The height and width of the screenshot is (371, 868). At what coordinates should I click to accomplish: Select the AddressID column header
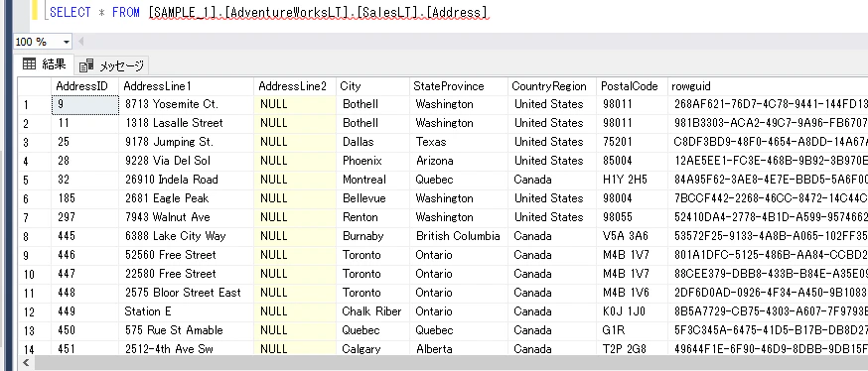click(x=85, y=86)
